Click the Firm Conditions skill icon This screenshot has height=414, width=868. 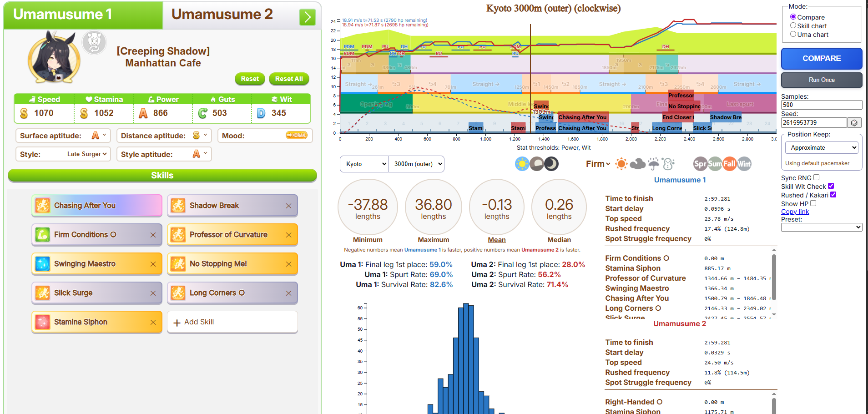(43, 235)
